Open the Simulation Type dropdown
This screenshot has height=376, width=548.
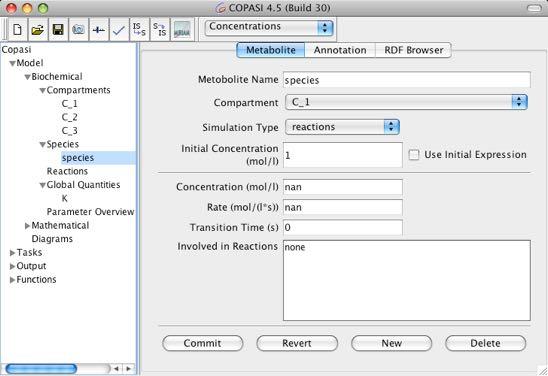[342, 127]
